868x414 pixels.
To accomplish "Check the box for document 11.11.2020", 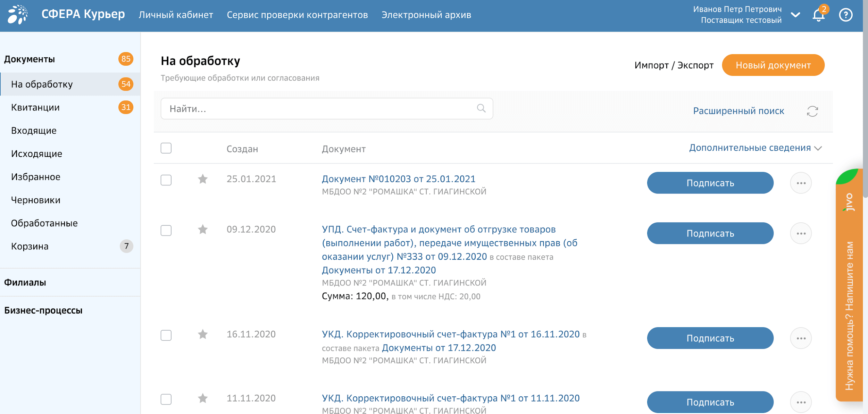I will click(166, 399).
